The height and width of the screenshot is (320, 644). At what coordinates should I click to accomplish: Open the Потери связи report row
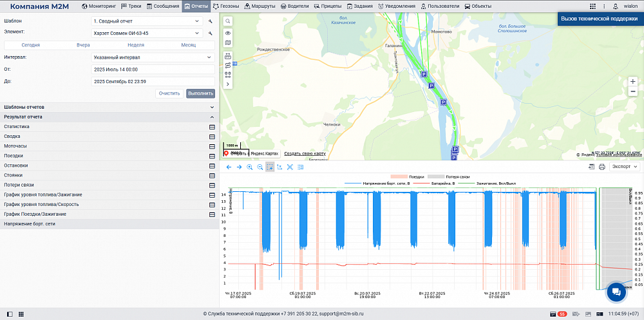click(109, 185)
